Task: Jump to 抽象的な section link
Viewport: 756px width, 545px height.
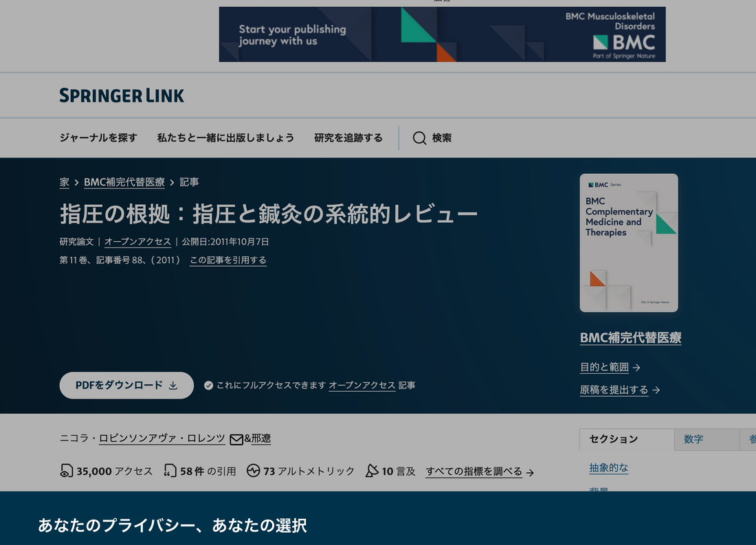Action: tap(608, 468)
